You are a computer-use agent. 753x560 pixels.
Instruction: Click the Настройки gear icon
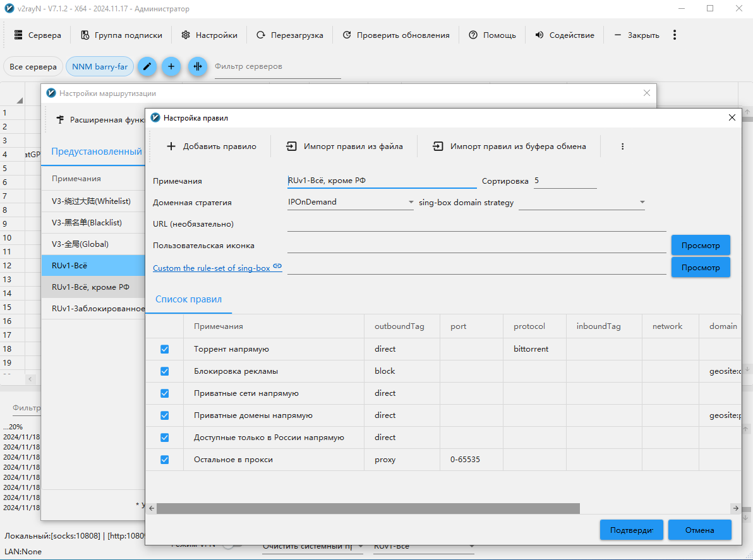point(186,35)
